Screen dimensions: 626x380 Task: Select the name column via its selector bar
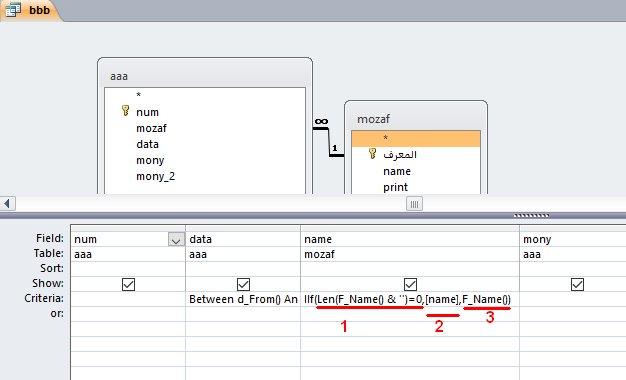[410, 228]
